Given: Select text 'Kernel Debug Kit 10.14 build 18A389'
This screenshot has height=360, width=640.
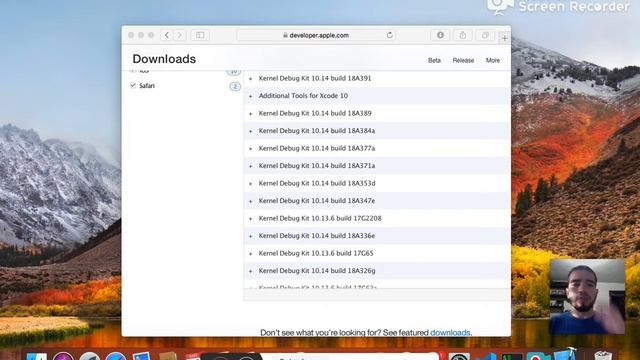Looking at the screenshot, I should tap(315, 113).
